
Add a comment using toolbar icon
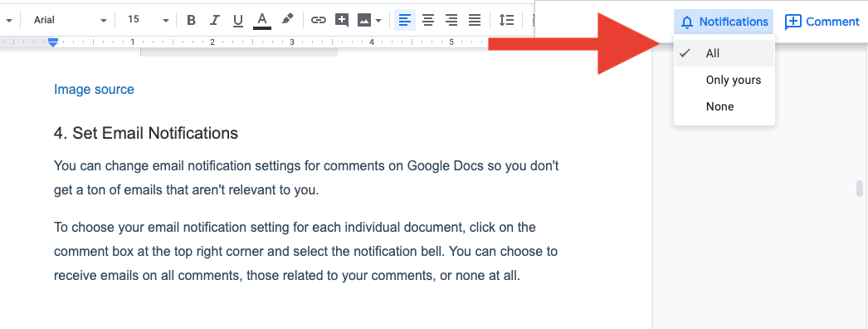pyautogui.click(x=342, y=21)
